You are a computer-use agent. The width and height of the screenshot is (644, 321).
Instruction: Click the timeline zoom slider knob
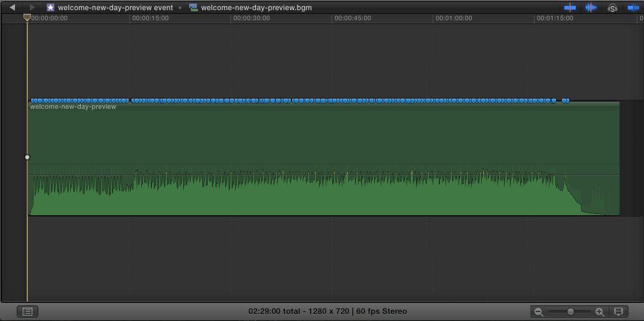tap(570, 312)
